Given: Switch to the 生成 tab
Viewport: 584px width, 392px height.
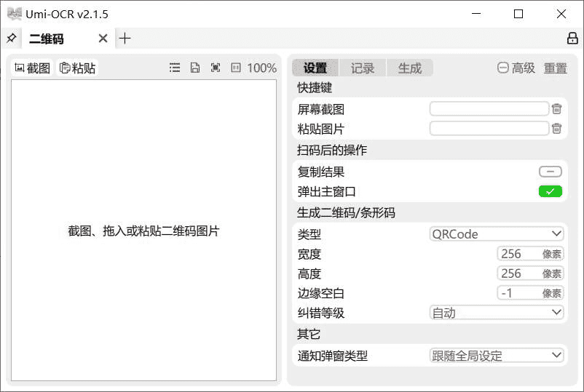Looking at the screenshot, I should click(410, 68).
